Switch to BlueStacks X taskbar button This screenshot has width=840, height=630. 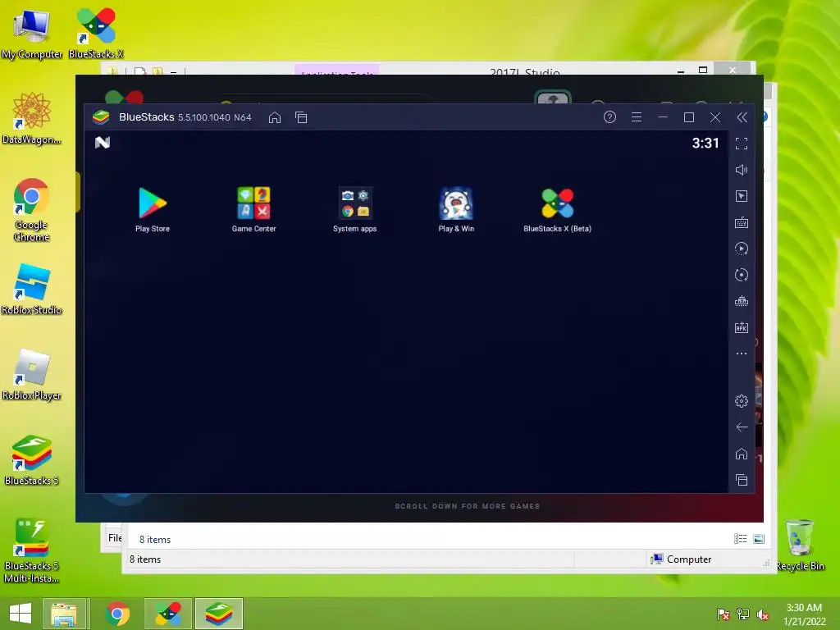tap(167, 614)
